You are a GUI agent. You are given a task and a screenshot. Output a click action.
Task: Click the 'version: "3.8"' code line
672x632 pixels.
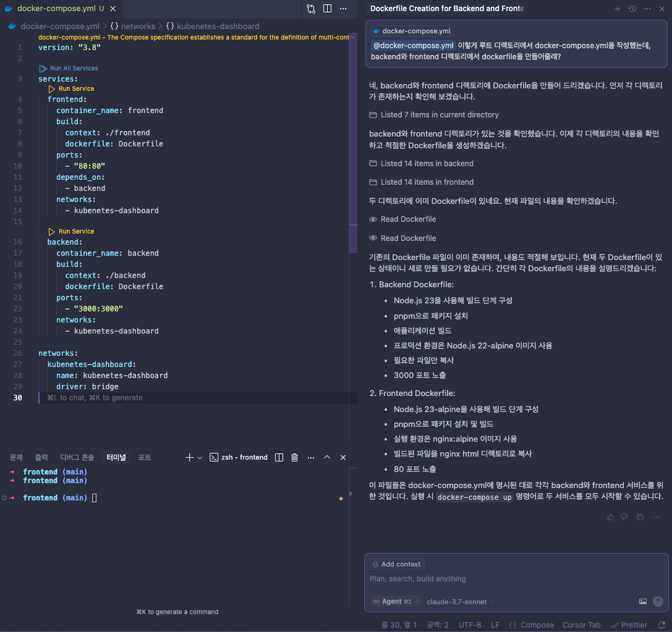point(69,48)
